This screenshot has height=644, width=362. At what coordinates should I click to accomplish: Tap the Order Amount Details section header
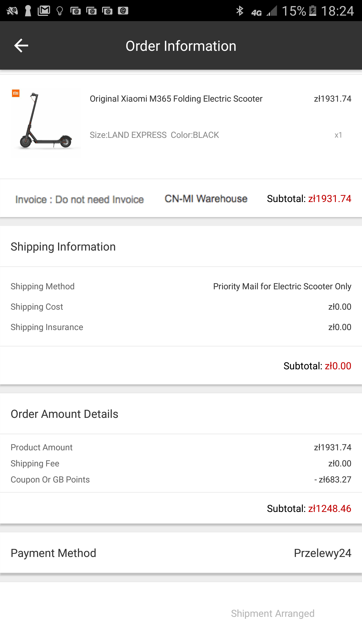[64, 414]
